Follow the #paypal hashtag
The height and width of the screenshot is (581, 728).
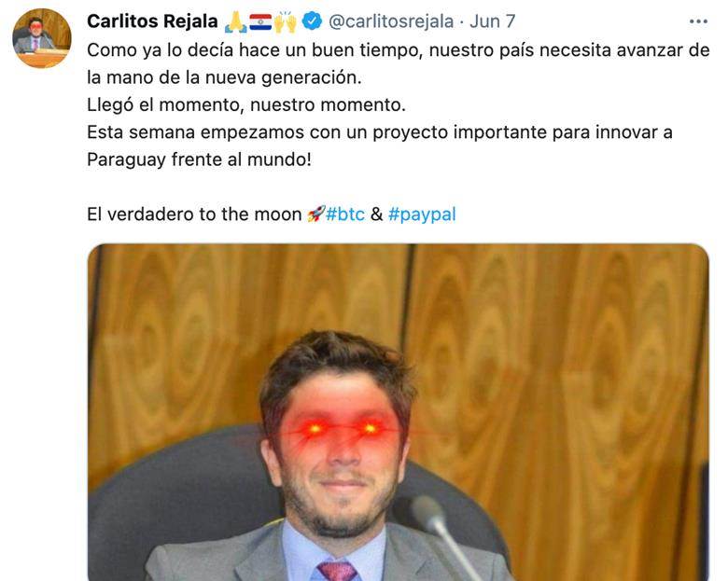coord(422,214)
